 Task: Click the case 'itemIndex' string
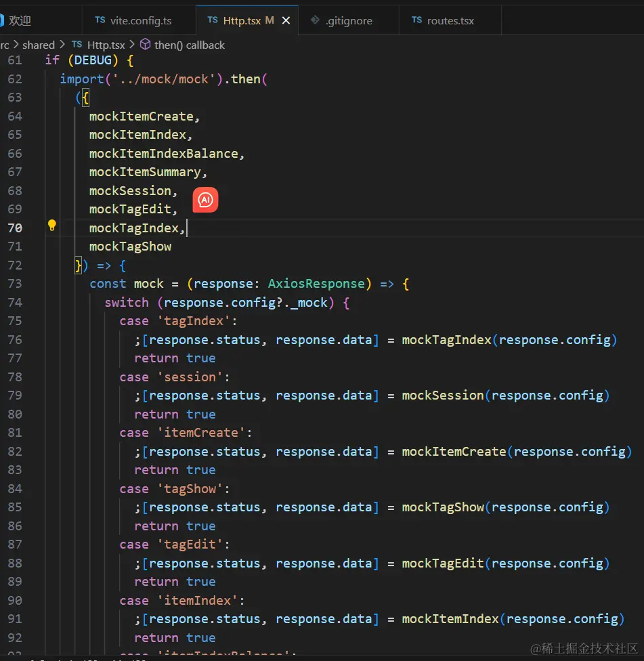pyautogui.click(x=197, y=601)
